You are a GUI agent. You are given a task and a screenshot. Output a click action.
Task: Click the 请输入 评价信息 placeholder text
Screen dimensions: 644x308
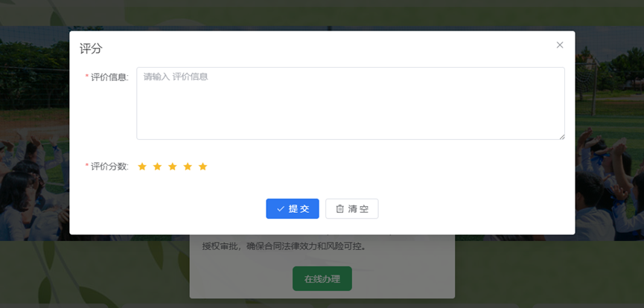pos(176,77)
